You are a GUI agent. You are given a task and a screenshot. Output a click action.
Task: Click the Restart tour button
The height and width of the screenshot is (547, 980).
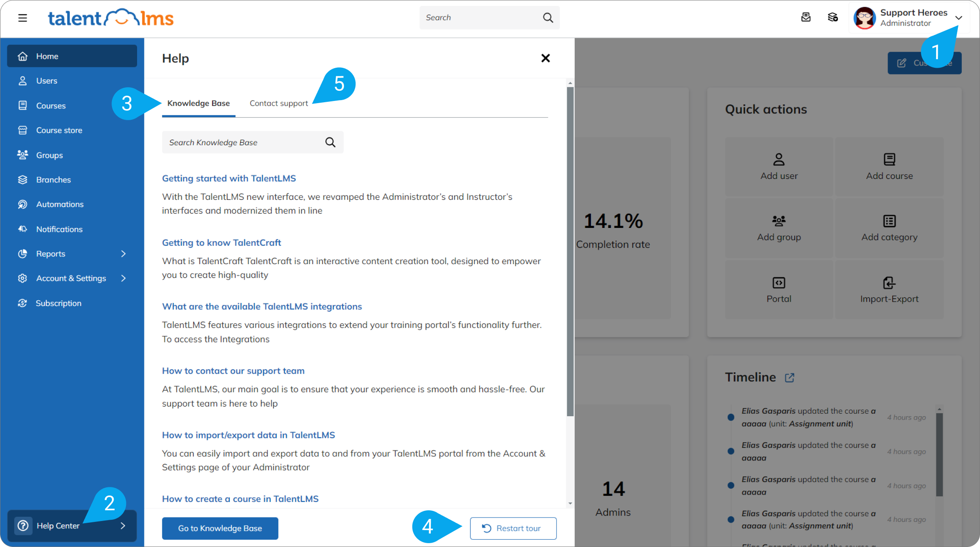(513, 528)
